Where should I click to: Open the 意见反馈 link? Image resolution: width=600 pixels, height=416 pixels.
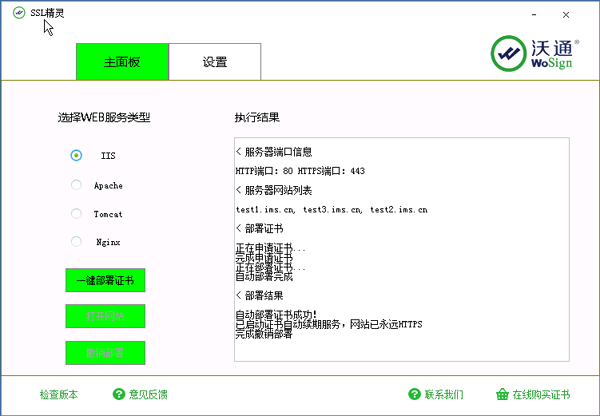pos(148,395)
